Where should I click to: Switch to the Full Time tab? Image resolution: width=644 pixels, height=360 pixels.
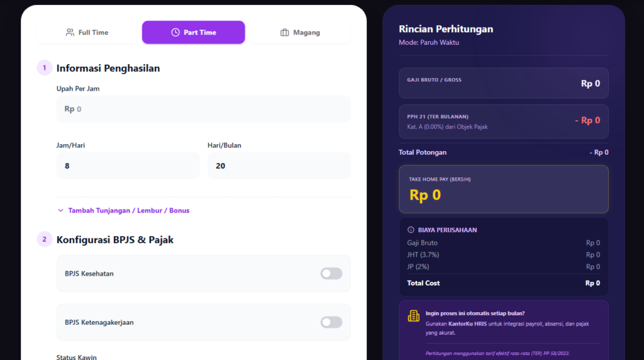click(x=87, y=33)
